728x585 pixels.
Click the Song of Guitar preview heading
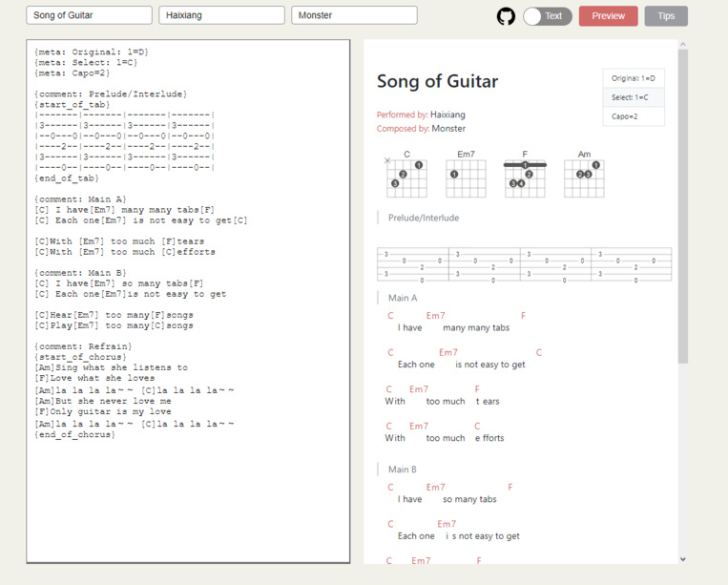pos(437,82)
